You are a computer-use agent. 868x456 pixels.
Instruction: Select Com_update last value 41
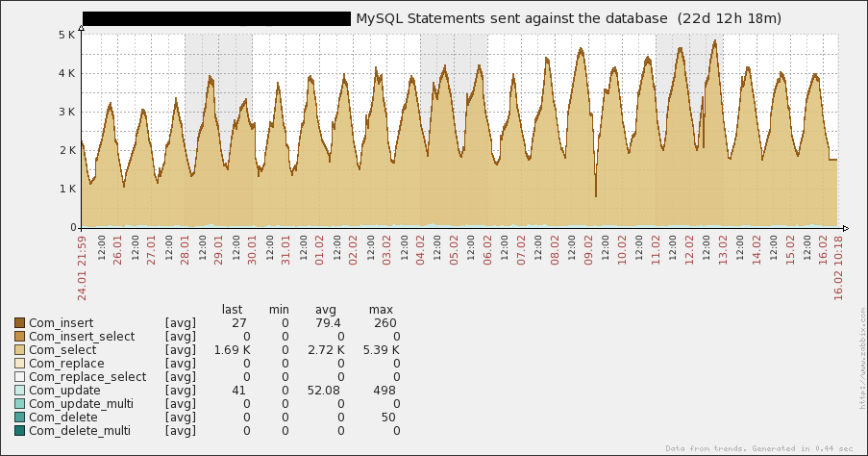(238, 390)
